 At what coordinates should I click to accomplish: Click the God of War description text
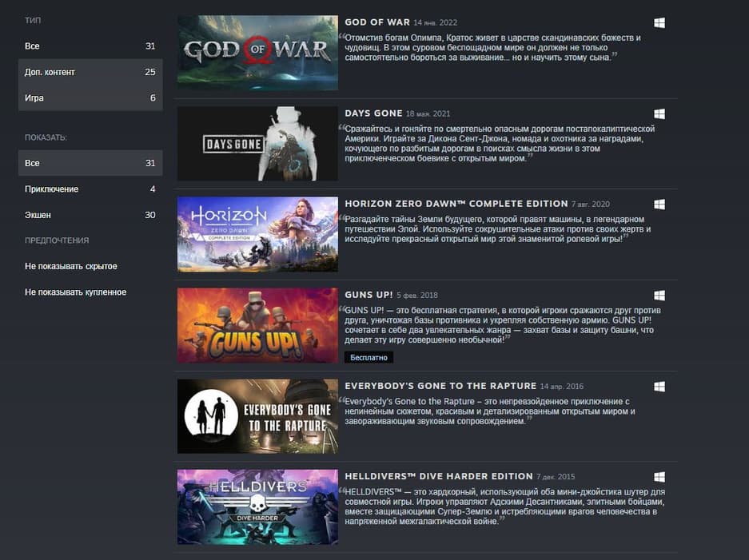pyautogui.click(x=492, y=48)
